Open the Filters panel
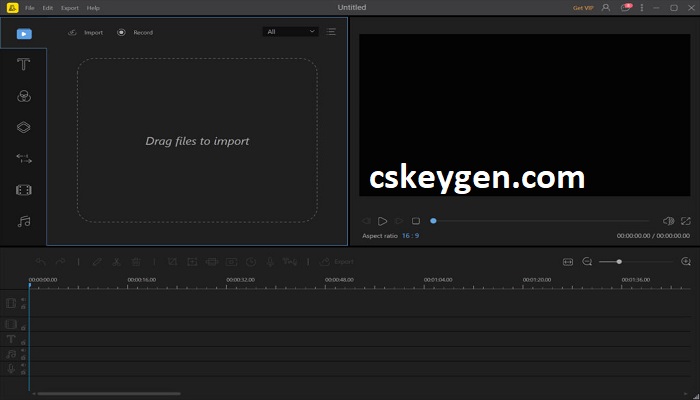 (24, 96)
